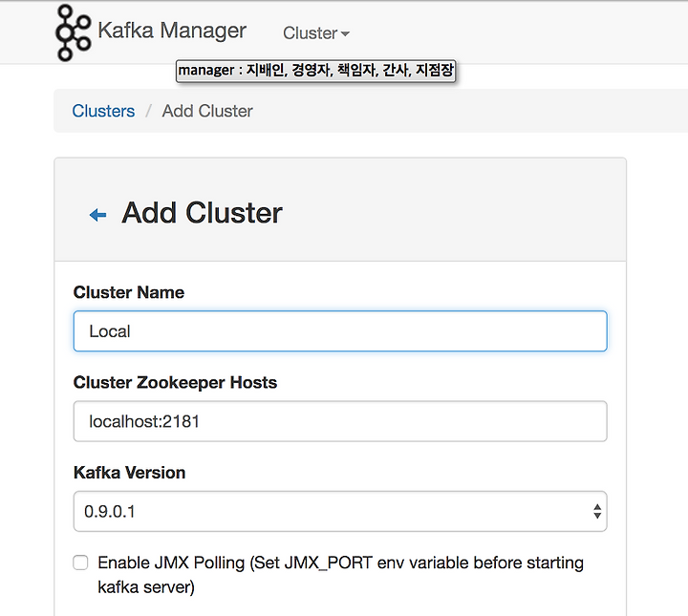This screenshot has width=688, height=616.
Task: Select the 0.9.0.1 version value
Action: [110, 512]
